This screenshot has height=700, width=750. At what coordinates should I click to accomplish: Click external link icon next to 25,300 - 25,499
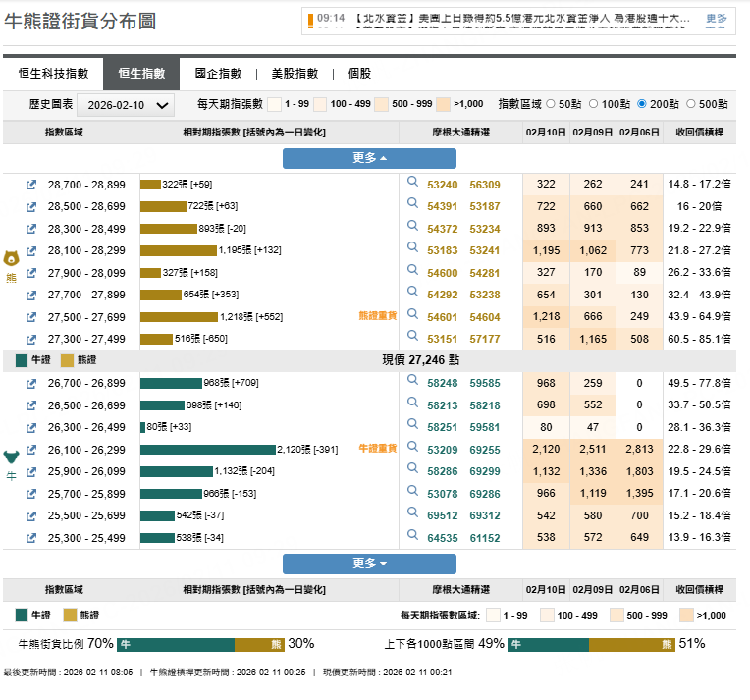[x=31, y=538]
